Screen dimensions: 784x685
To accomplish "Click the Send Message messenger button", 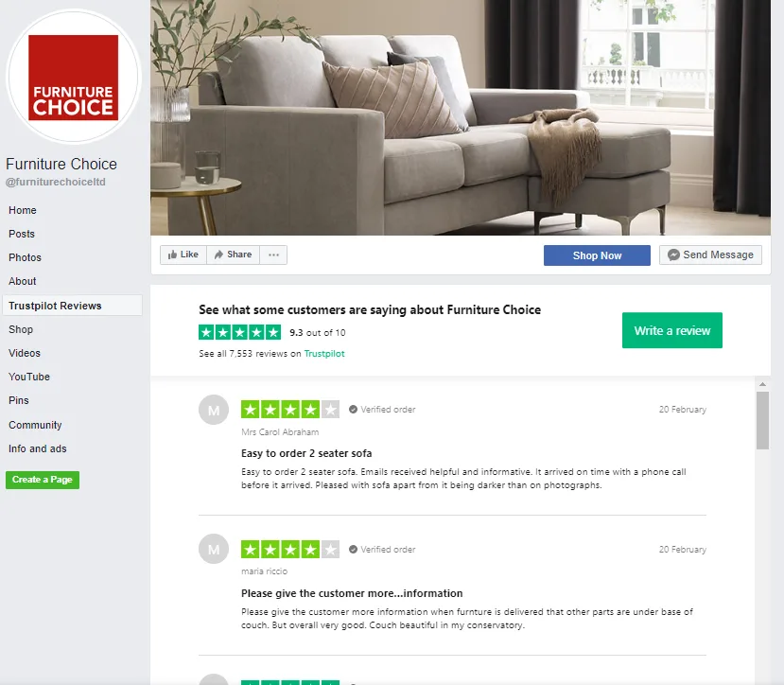I will pyautogui.click(x=710, y=255).
